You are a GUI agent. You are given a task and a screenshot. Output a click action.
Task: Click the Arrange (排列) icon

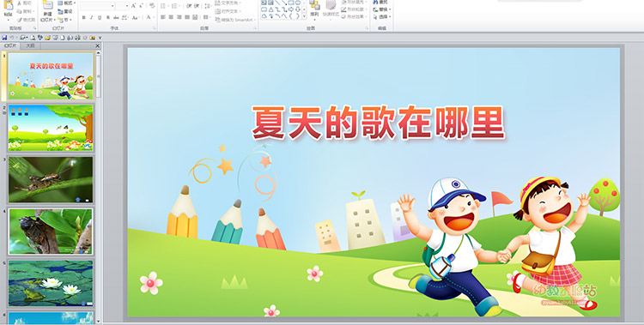tap(314, 9)
